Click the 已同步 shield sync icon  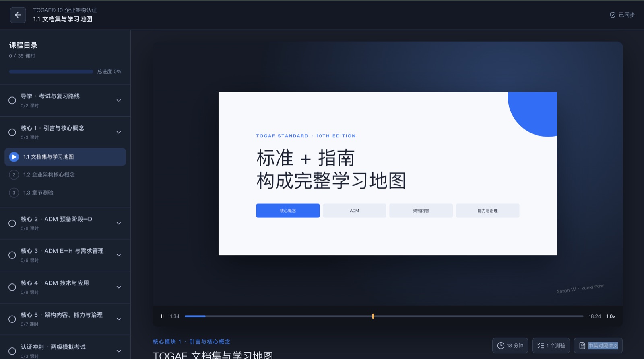point(613,15)
